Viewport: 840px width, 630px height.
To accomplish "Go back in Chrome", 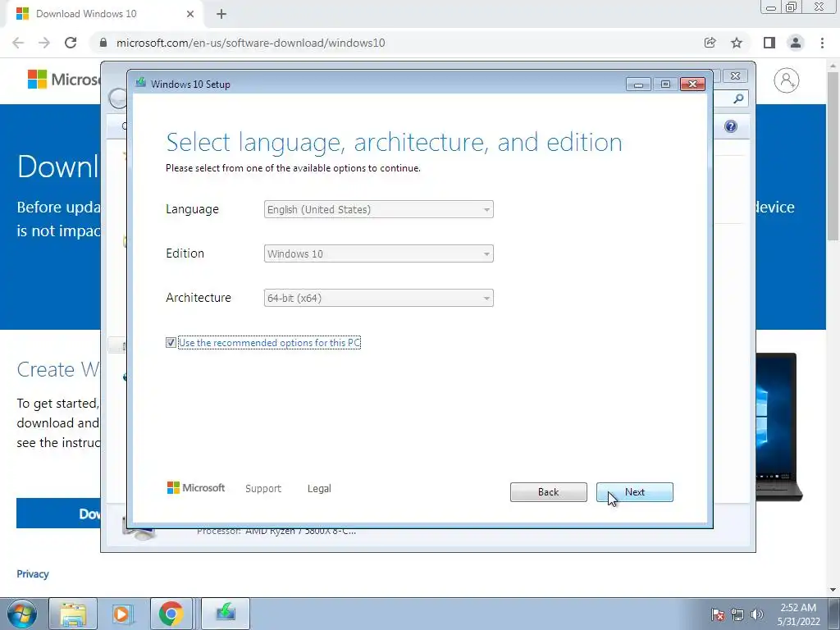I will coord(18,43).
